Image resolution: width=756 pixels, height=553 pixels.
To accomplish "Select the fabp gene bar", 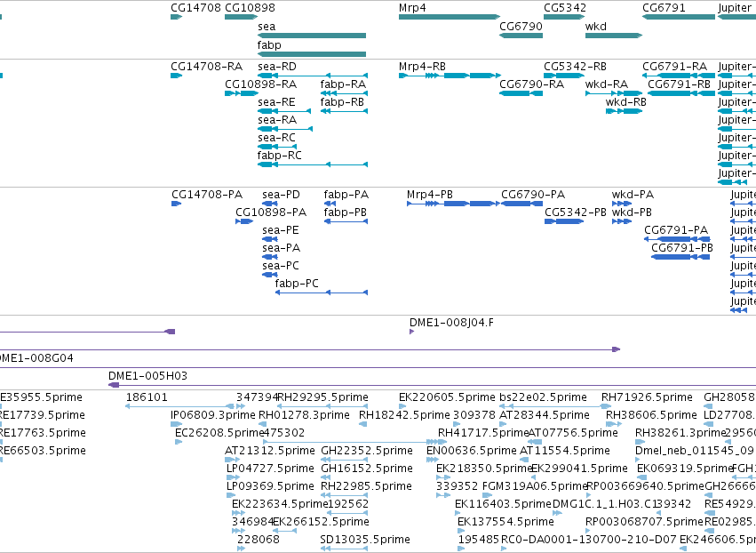I will pyautogui.click(x=312, y=54).
